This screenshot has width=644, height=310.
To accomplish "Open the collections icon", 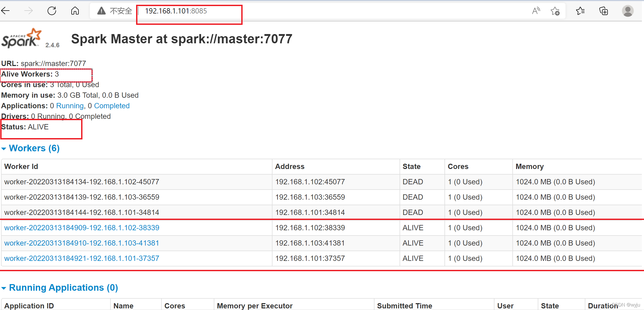I will click(x=604, y=11).
